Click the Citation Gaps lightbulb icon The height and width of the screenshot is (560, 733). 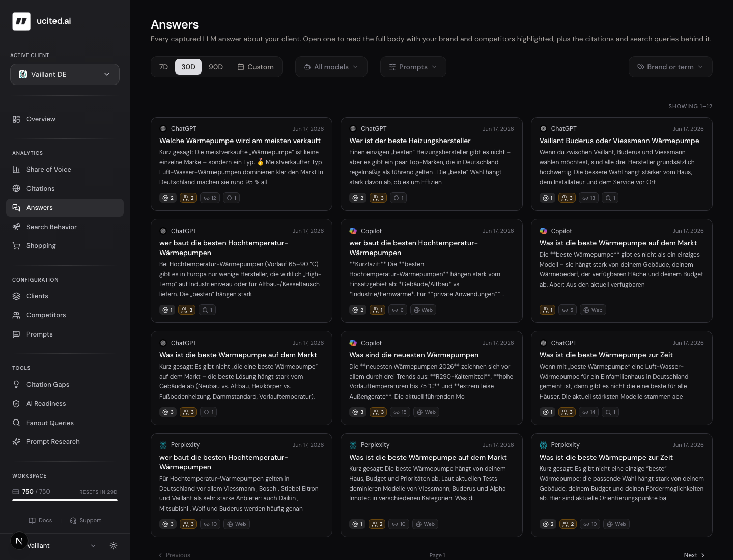point(16,385)
